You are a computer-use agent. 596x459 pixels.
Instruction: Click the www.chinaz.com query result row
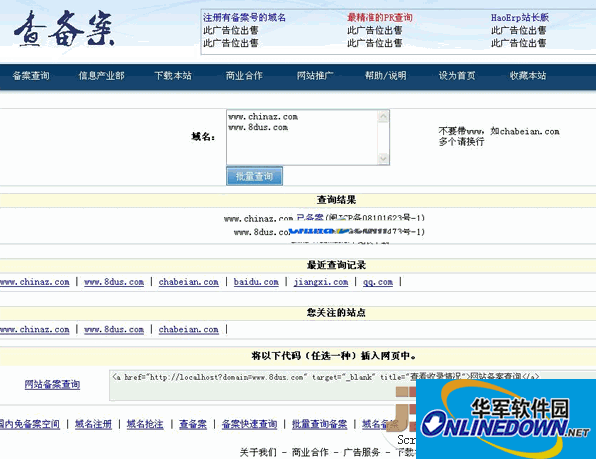(324, 218)
